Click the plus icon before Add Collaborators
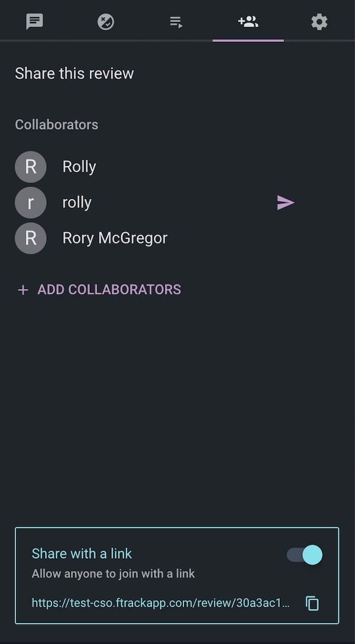The image size is (355, 644). [x=23, y=290]
